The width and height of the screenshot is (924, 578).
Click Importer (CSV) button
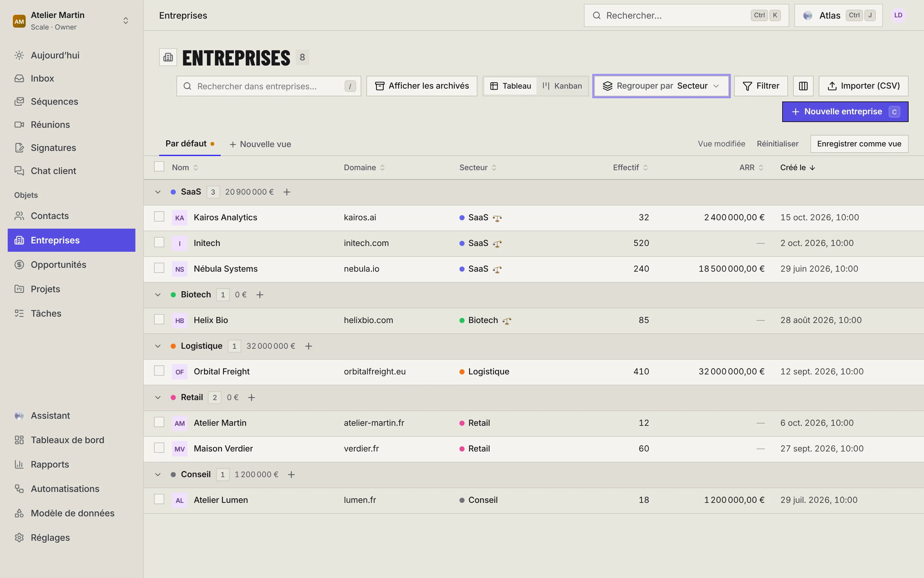coord(863,86)
